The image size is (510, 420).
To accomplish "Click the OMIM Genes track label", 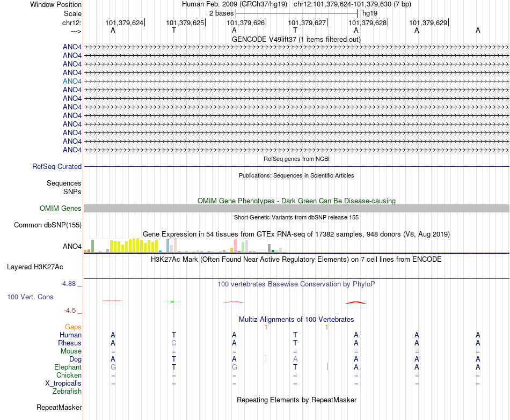I will (x=60, y=208).
